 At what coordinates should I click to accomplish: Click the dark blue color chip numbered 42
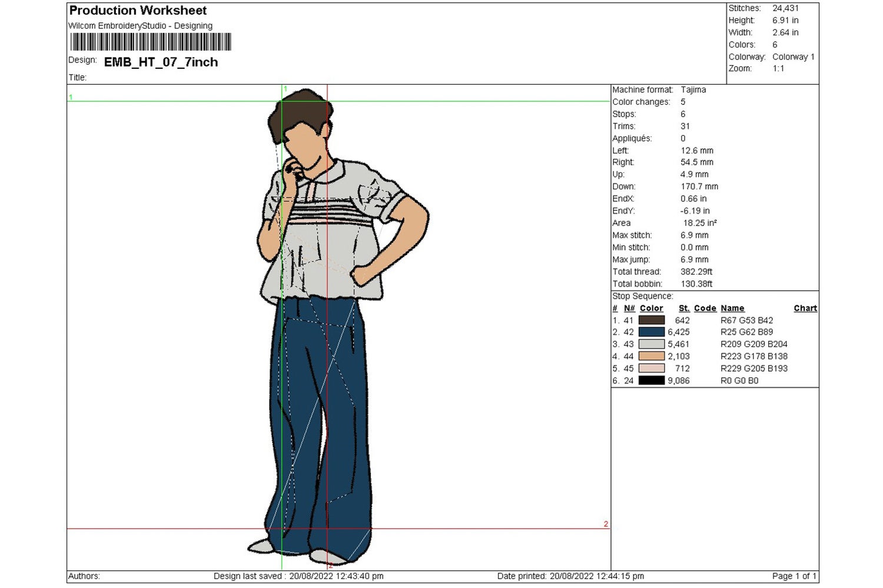pyautogui.click(x=650, y=331)
